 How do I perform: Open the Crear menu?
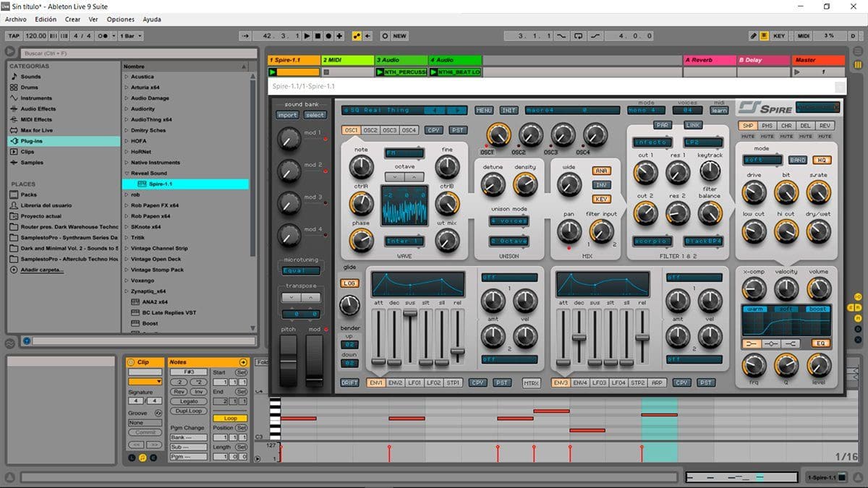click(x=73, y=20)
